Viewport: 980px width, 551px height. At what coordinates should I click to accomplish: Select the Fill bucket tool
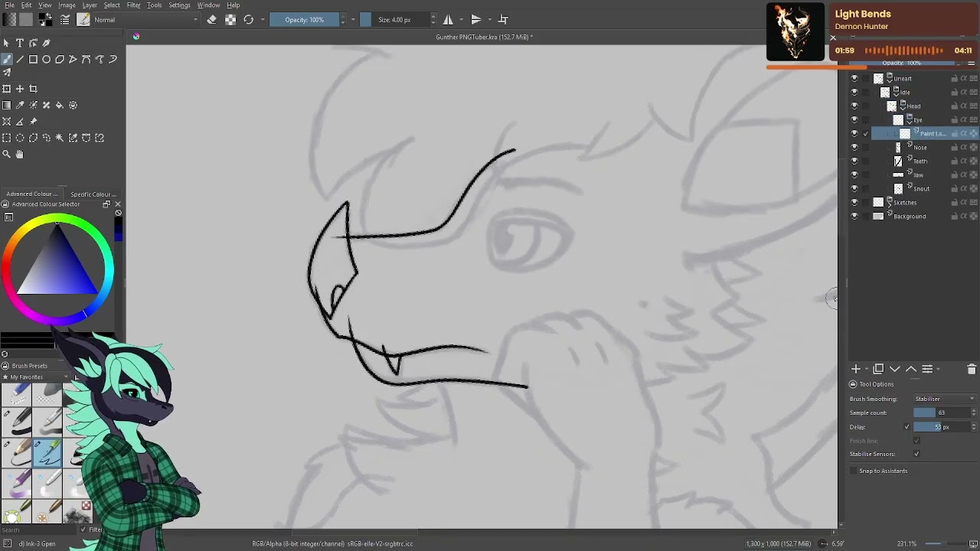click(x=60, y=105)
